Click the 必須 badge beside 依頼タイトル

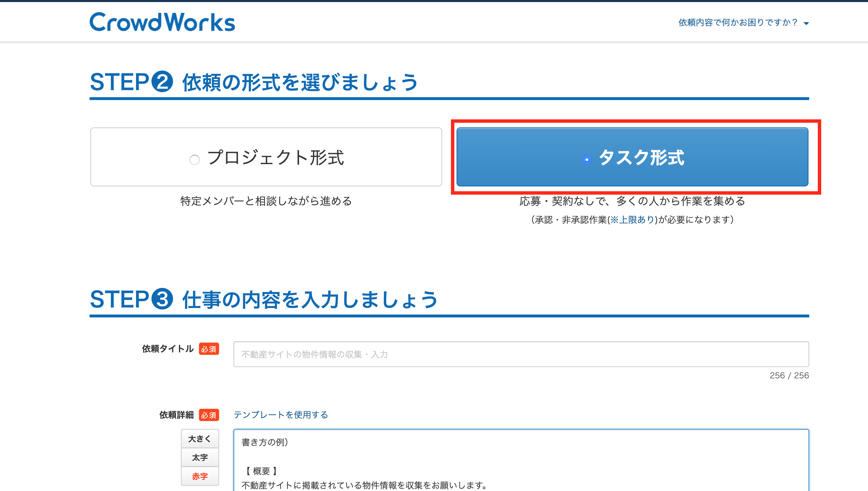point(209,349)
